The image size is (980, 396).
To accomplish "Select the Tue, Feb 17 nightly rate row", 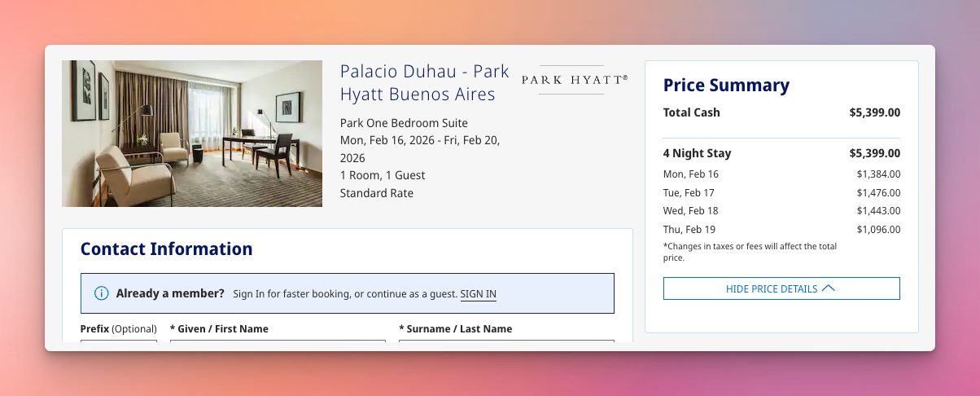I will coord(781,192).
